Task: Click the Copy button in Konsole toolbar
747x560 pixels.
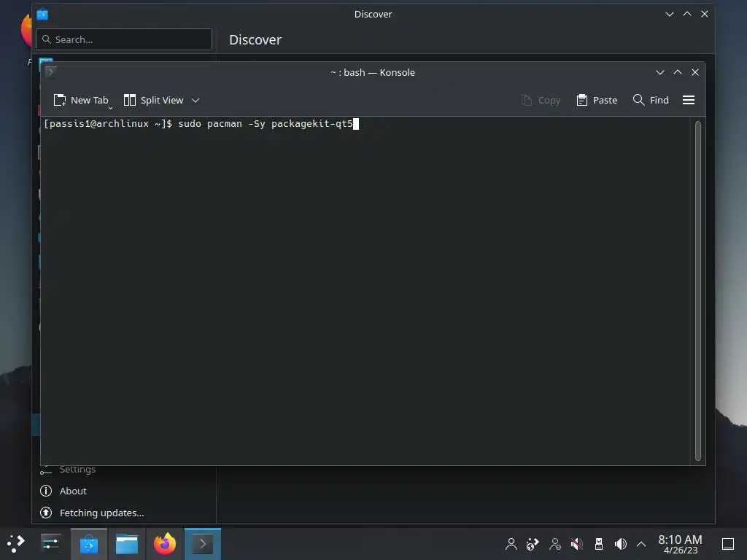Action: click(541, 100)
